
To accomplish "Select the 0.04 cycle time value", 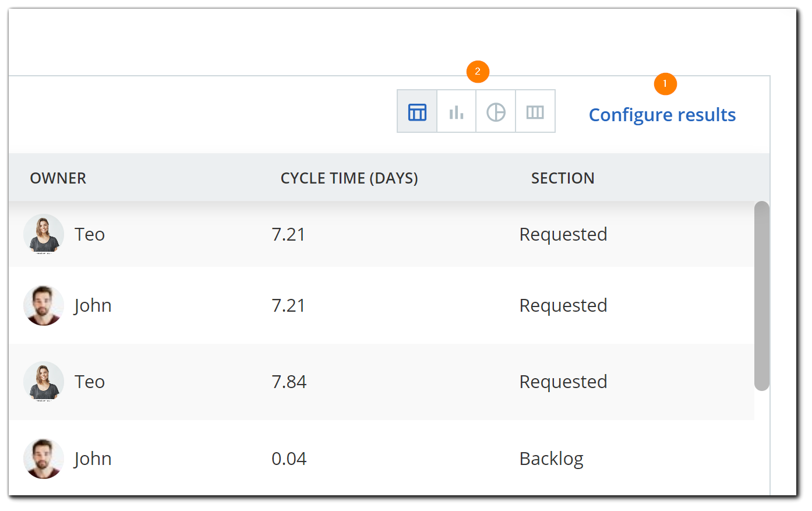I will [x=289, y=459].
